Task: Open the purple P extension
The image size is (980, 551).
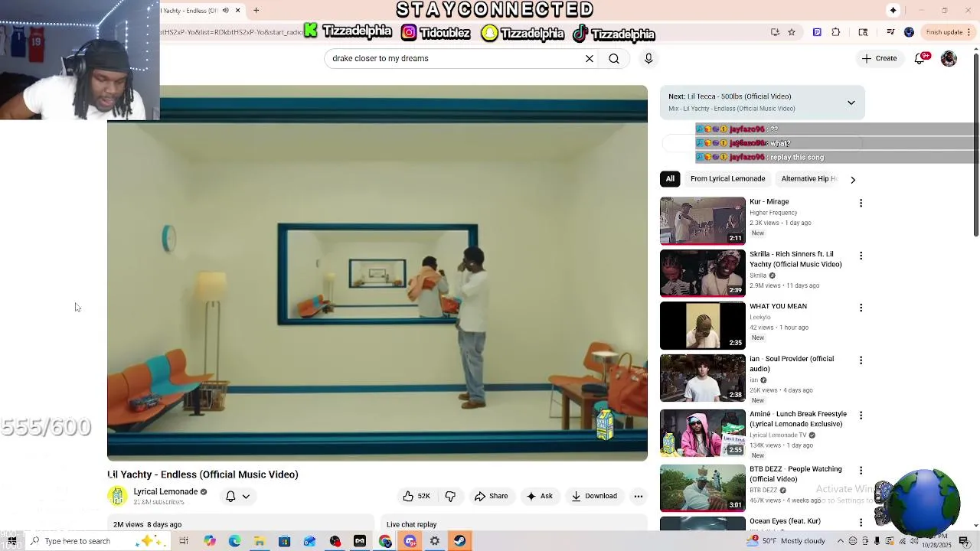Action: pos(817,32)
